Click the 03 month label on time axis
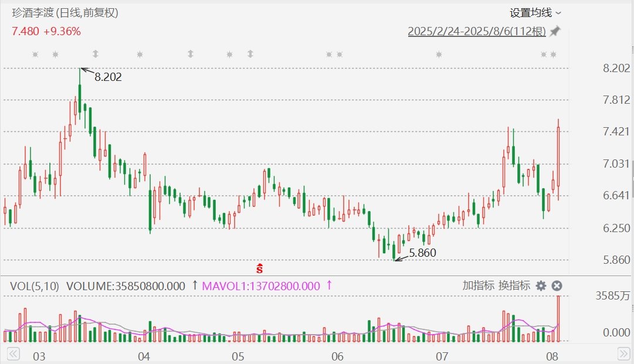Screen dimensions: 634x364 pyautogui.click(x=39, y=356)
